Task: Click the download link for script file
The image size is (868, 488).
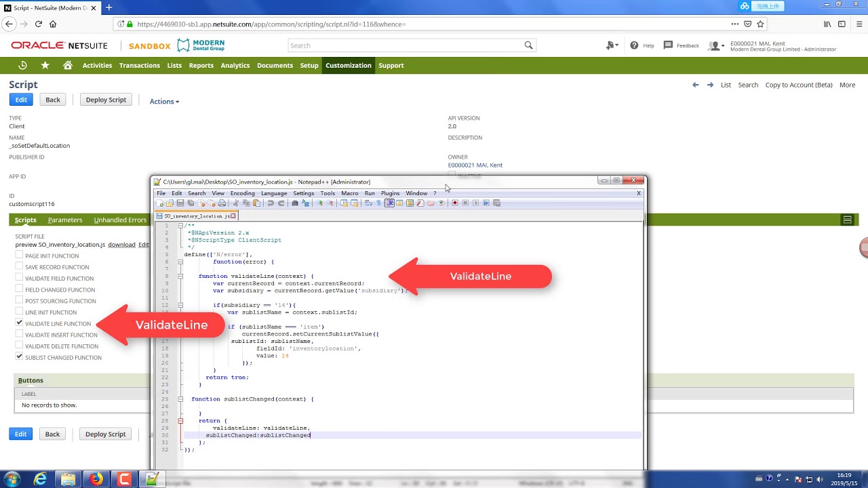Action: pyautogui.click(x=121, y=245)
